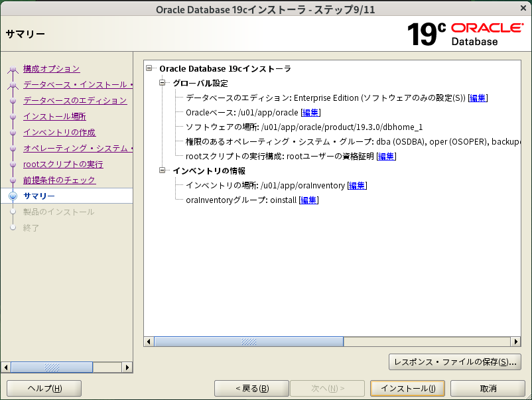Click the インベントリの作成 step icon
This screenshot has height=400, width=532.
coord(12,133)
